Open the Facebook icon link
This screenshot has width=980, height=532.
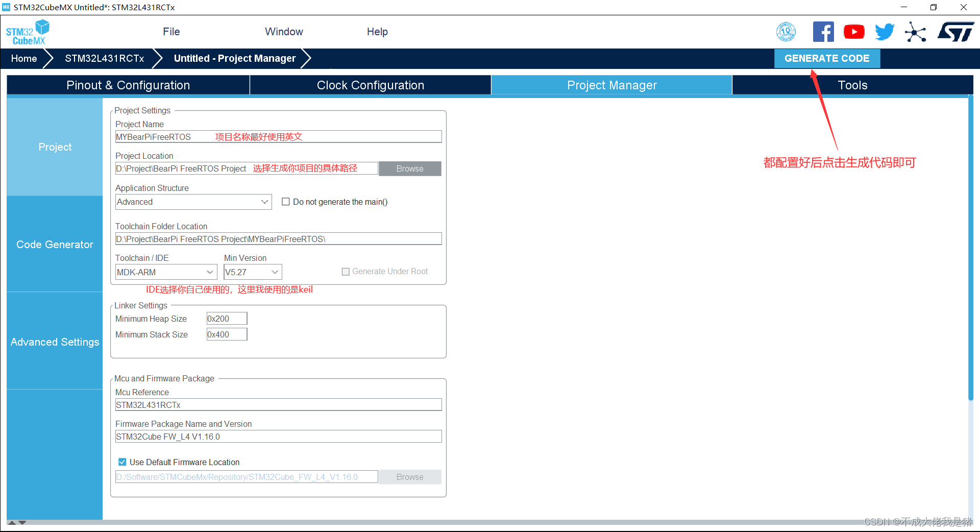(823, 32)
